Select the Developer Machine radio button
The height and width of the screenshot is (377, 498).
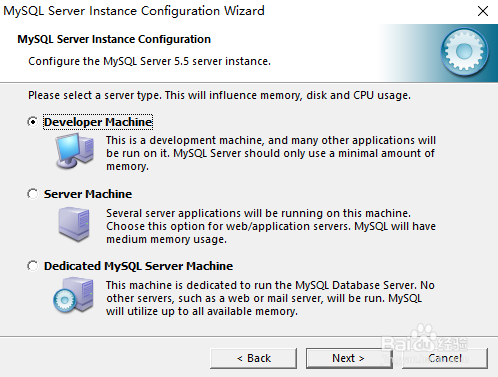33,122
